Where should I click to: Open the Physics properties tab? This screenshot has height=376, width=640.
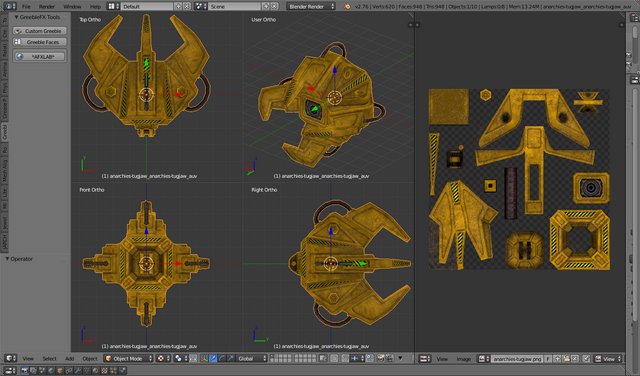[122, 371]
